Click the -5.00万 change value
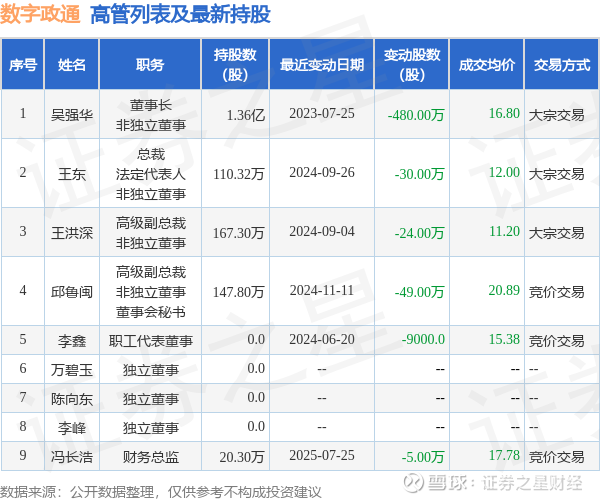 pyautogui.click(x=423, y=457)
